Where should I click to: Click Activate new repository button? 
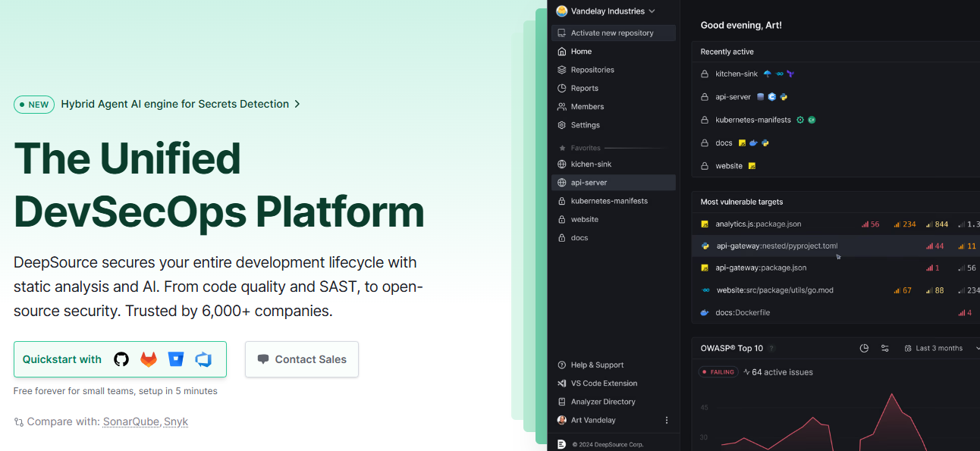(x=613, y=33)
